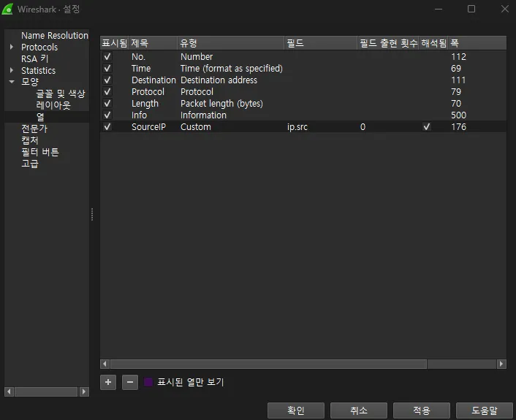
Task: Close the Wireshark settings window
Action: (505, 9)
